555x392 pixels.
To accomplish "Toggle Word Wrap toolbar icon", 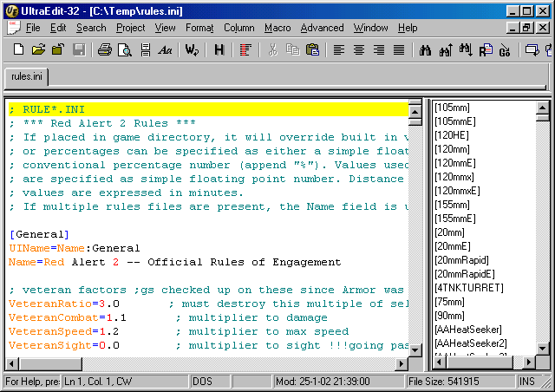I will coord(192,50).
